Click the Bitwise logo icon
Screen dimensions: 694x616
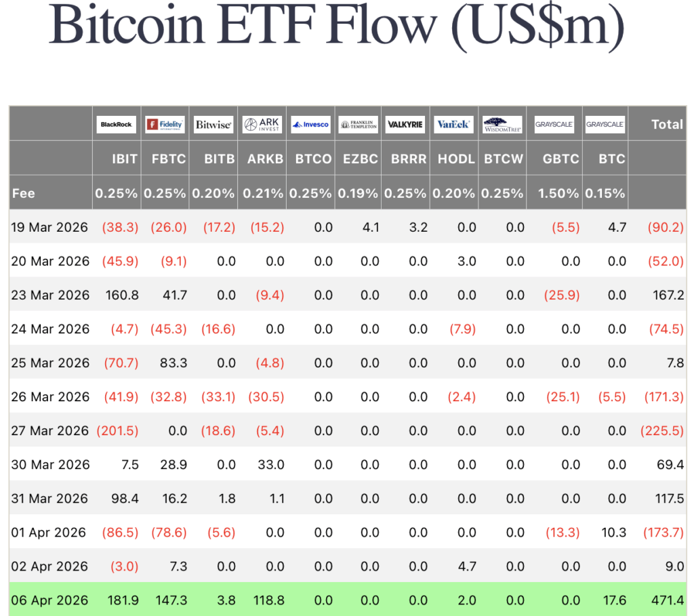click(213, 124)
